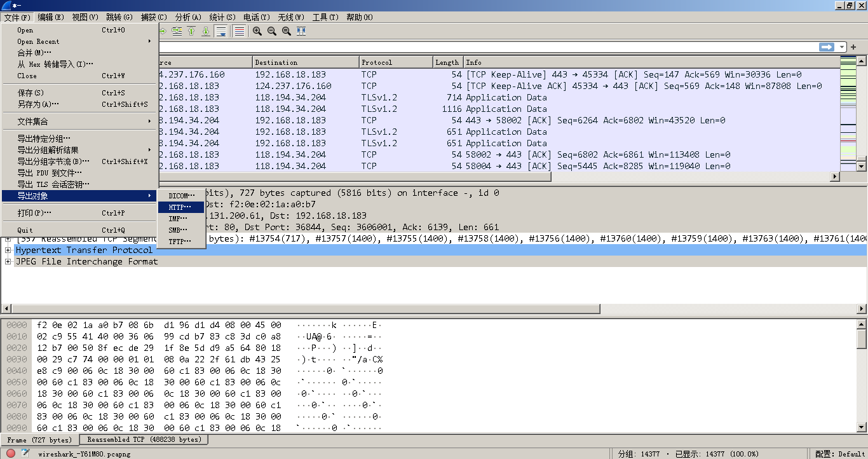868x459 pixels.
Task: Click the packet list vertical scrollbar
Action: click(x=862, y=114)
